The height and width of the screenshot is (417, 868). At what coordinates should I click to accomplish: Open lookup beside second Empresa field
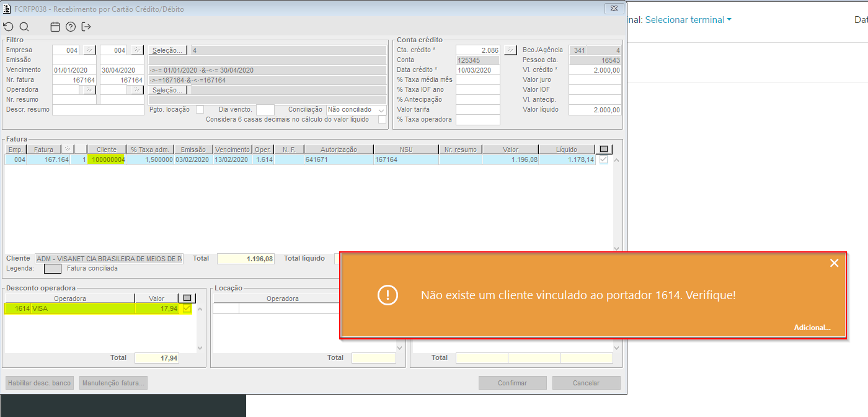[138, 50]
